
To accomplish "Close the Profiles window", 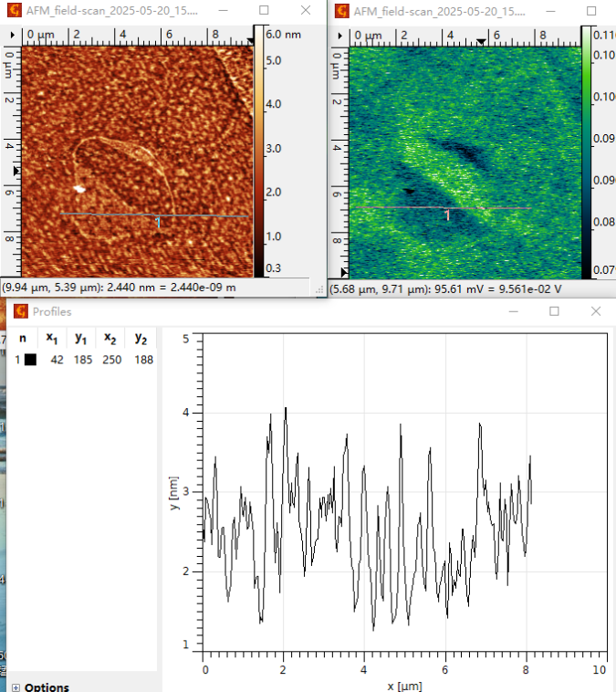I will coord(596,311).
